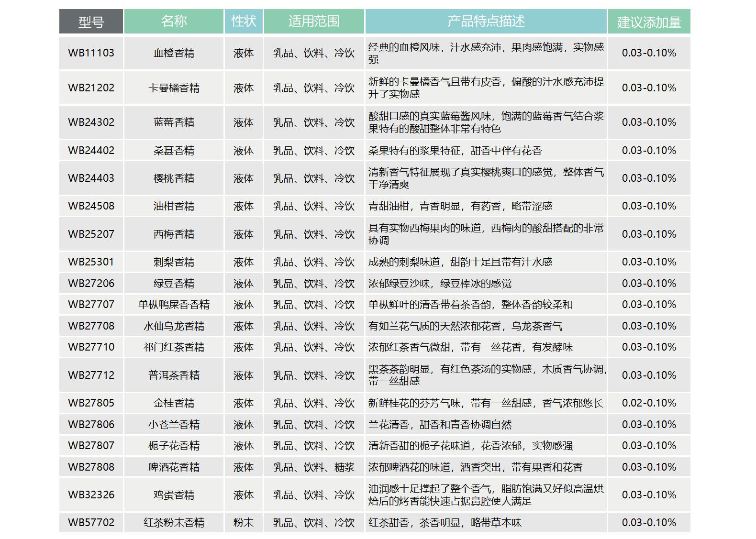Click the 型号 column header
Screen dimensions: 756x539
91,22
